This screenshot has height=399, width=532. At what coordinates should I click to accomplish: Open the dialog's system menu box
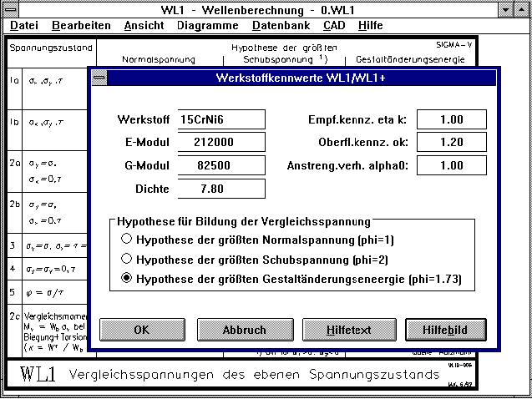tap(99, 78)
